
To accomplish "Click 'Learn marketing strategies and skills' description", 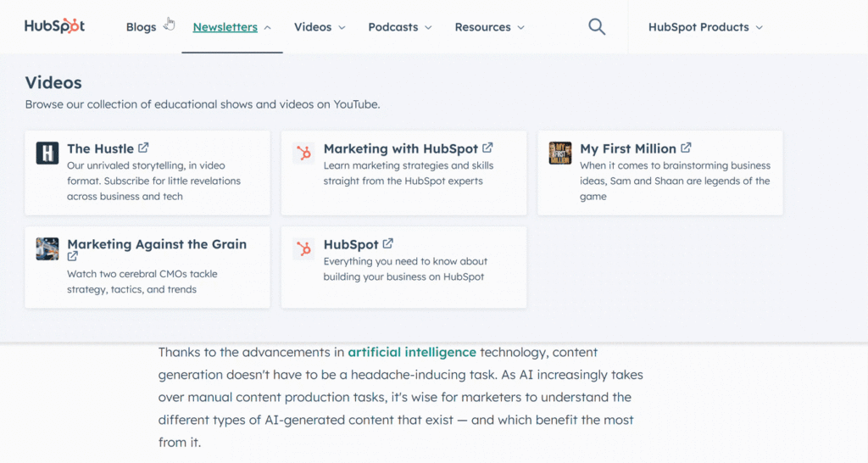I will pos(409,173).
